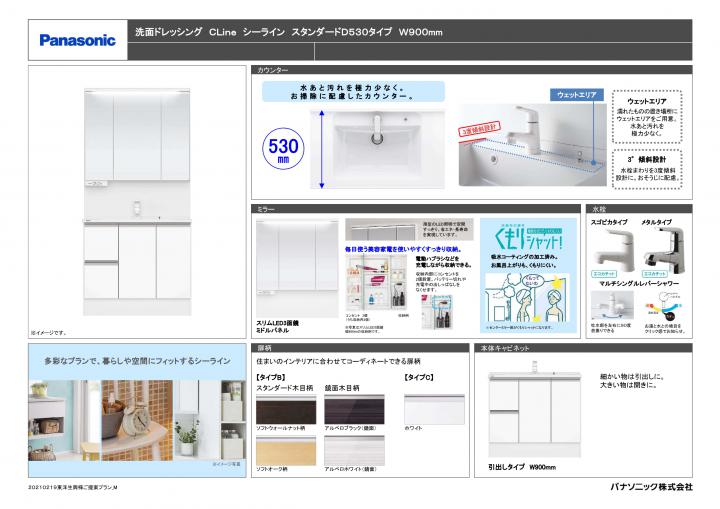The width and height of the screenshot is (720, 509).
Task: Click the ミドルパネル caption
Action: point(272,330)
